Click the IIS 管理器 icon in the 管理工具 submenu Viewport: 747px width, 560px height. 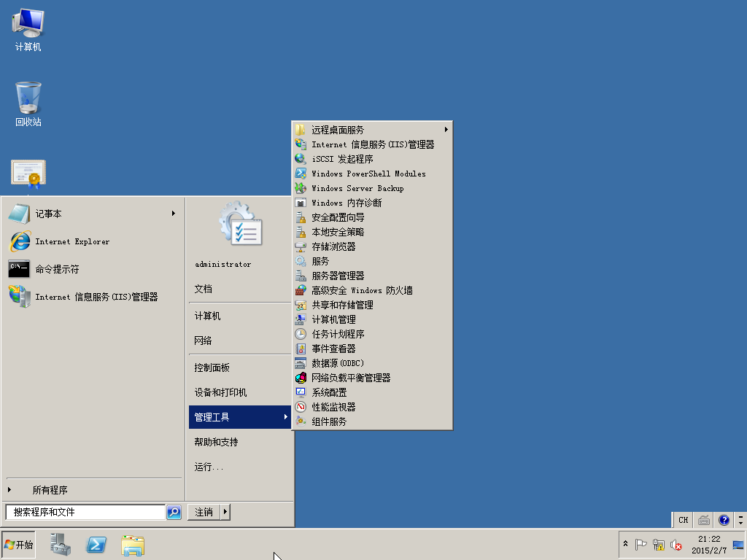tap(300, 144)
